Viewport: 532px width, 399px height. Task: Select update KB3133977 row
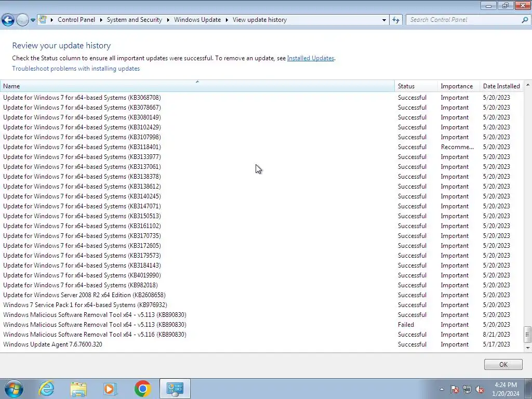click(262, 156)
